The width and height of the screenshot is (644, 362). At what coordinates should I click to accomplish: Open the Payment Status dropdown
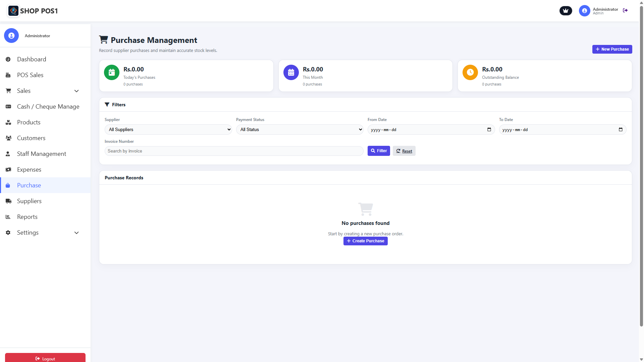click(x=300, y=130)
